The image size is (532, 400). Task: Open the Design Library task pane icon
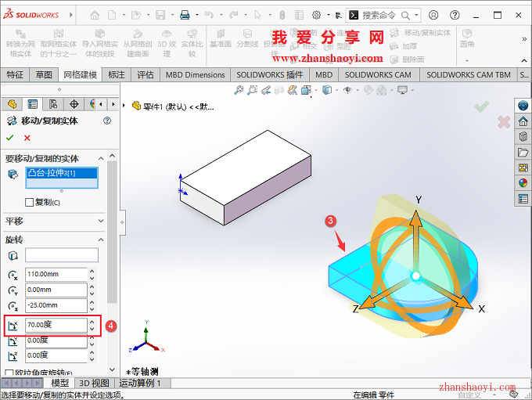point(523,137)
